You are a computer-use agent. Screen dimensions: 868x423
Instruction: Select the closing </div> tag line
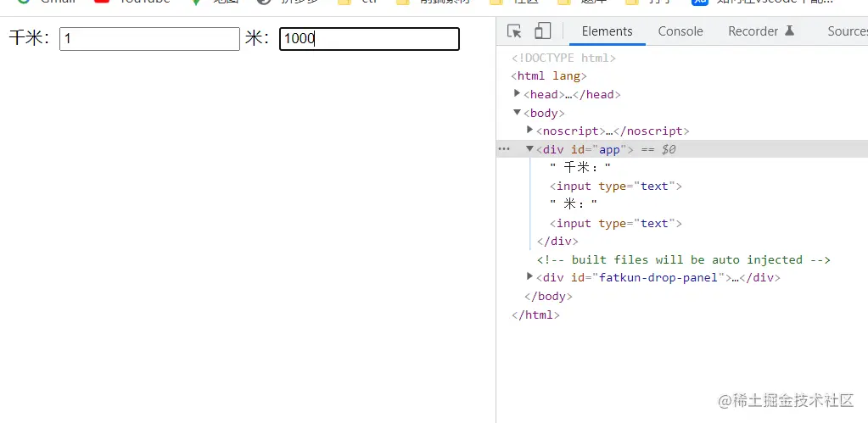(557, 241)
